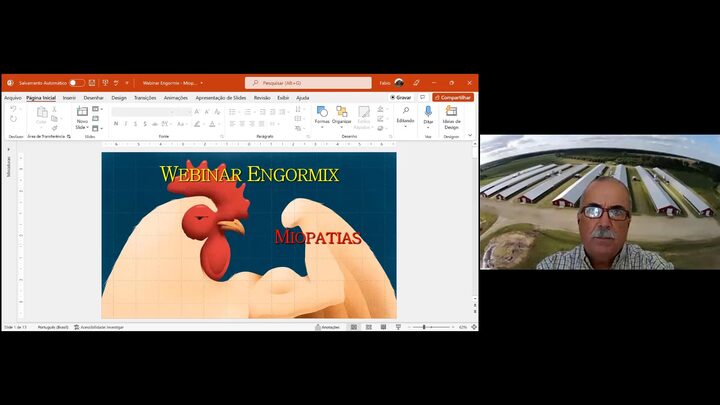
Task: Open the slide Layout dropdown
Action: (97, 109)
